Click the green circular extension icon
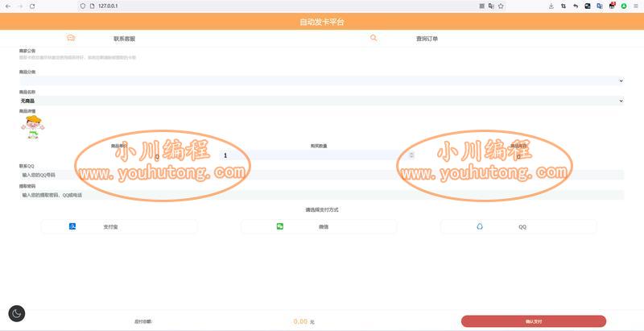The image size is (644, 331). (x=624, y=6)
